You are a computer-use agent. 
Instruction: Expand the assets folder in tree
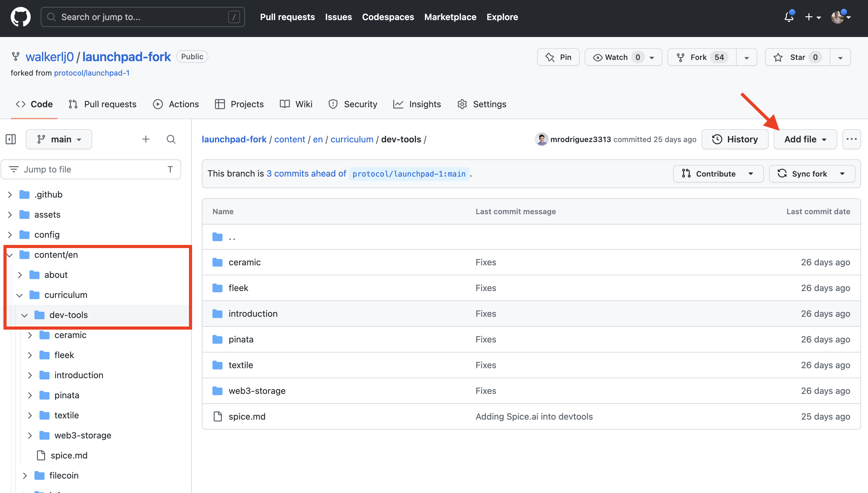[9, 215]
